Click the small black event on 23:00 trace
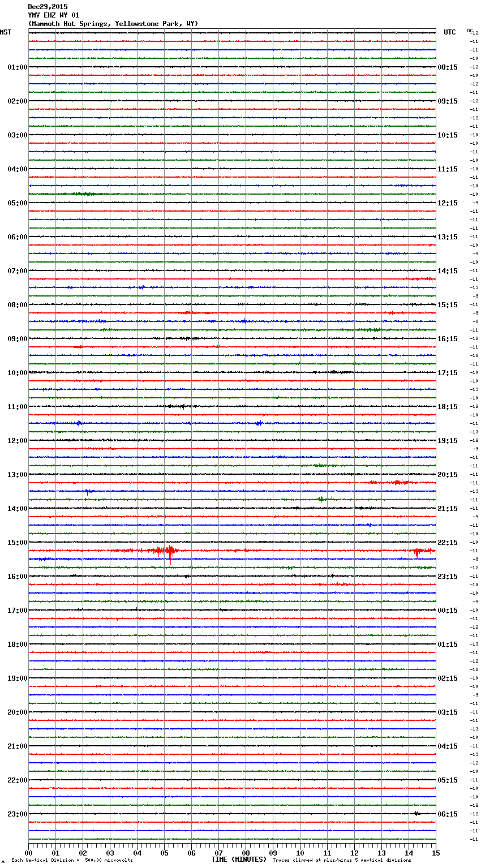The width and height of the screenshot is (481, 868). pyautogui.click(x=416, y=814)
